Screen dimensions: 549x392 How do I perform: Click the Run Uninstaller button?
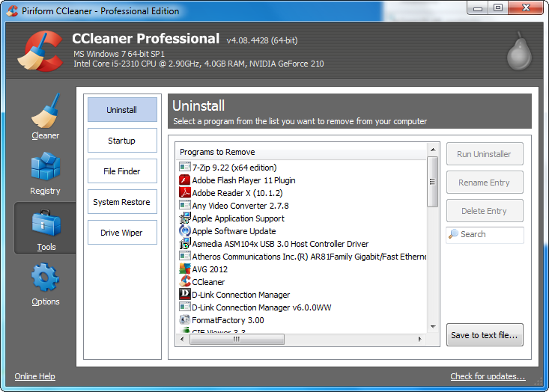click(x=485, y=154)
